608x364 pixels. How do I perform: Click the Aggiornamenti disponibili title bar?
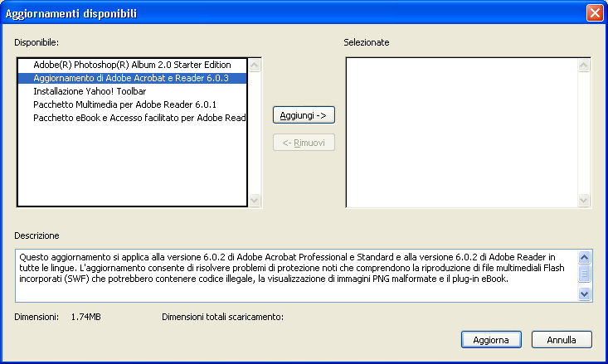290,13
